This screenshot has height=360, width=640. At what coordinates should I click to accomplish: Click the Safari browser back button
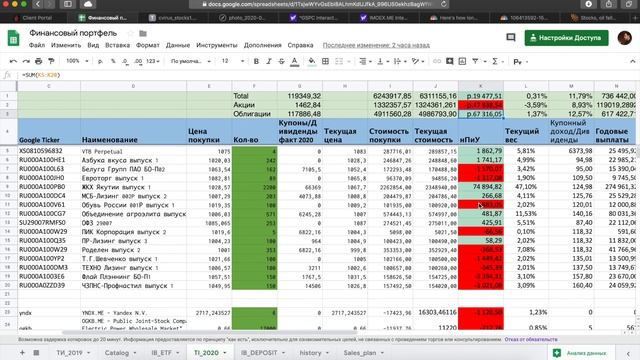tap(38, 4)
